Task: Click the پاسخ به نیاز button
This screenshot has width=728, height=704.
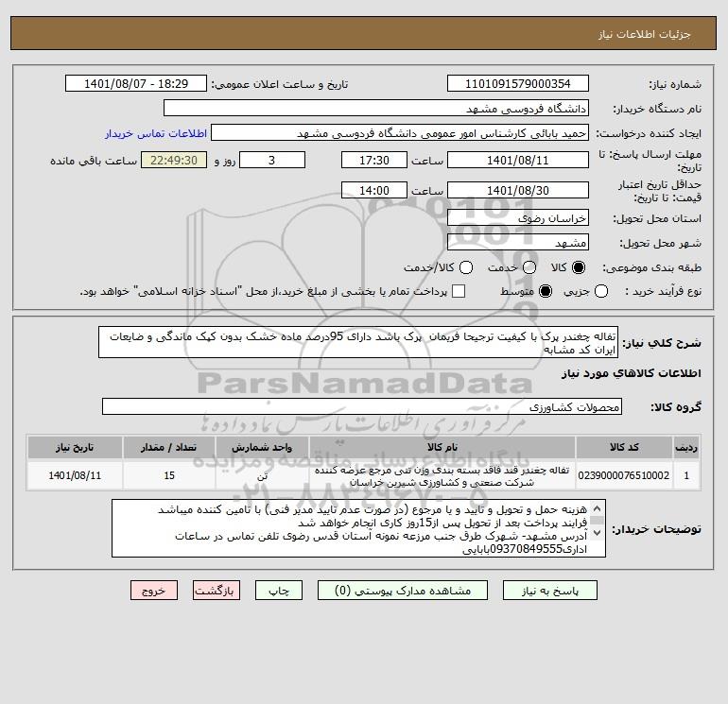Action: [549, 591]
